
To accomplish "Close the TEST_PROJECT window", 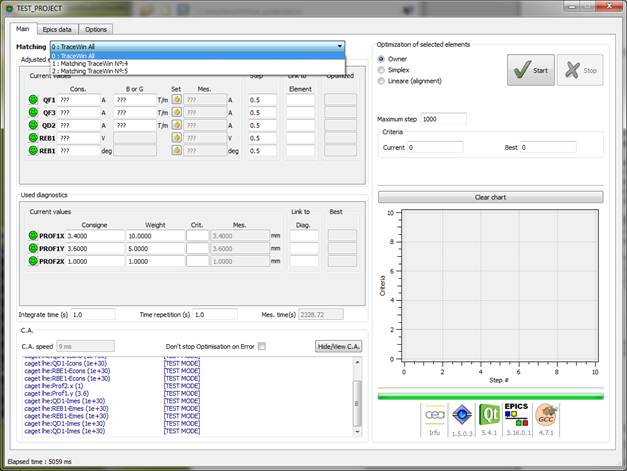I will [x=609, y=6].
